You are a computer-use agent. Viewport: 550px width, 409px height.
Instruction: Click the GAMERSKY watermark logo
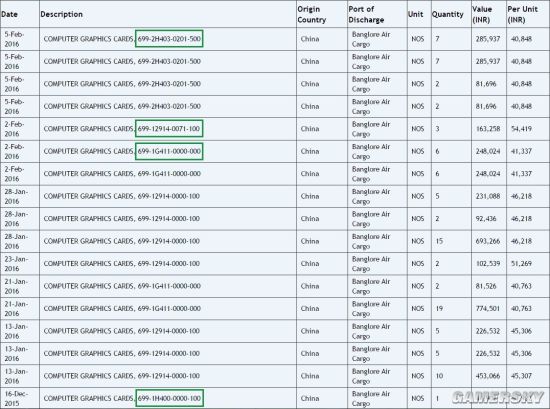pos(498,397)
